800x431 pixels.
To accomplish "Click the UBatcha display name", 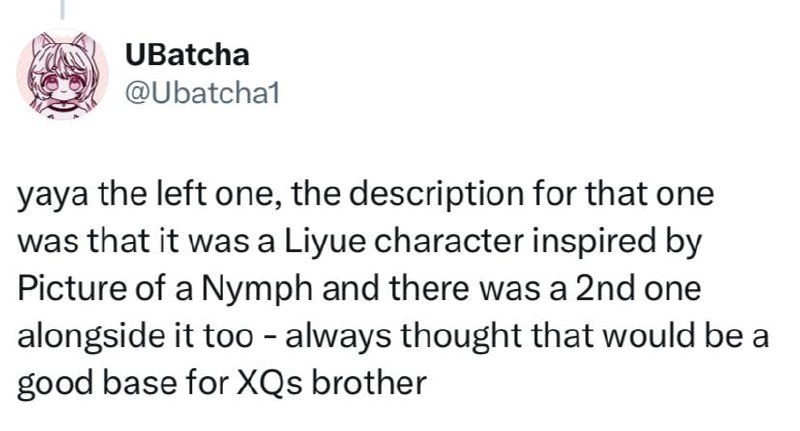I will point(187,55).
